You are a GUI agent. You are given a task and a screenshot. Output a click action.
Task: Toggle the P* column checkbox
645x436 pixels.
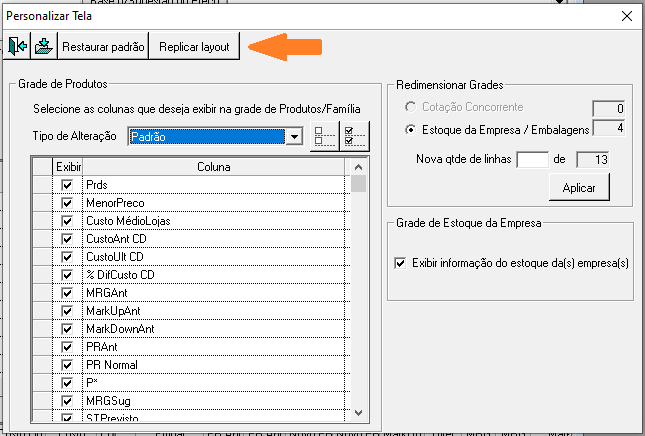[67, 383]
